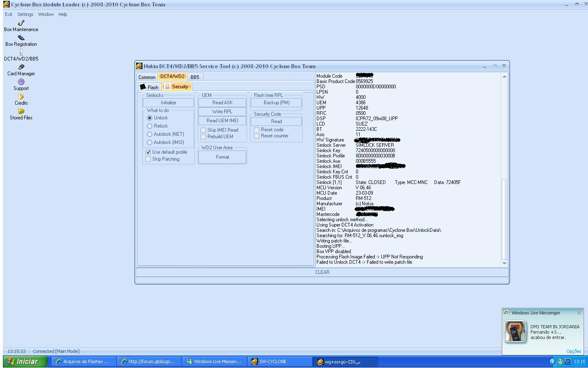Enable Reset counter checkbox
588x368 pixels.
(257, 136)
